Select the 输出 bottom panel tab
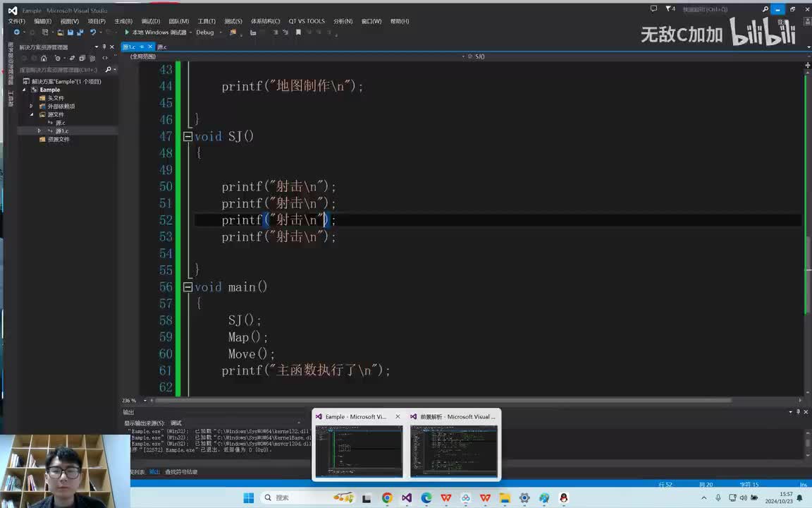Viewport: 812px width, 508px height. tap(154, 472)
